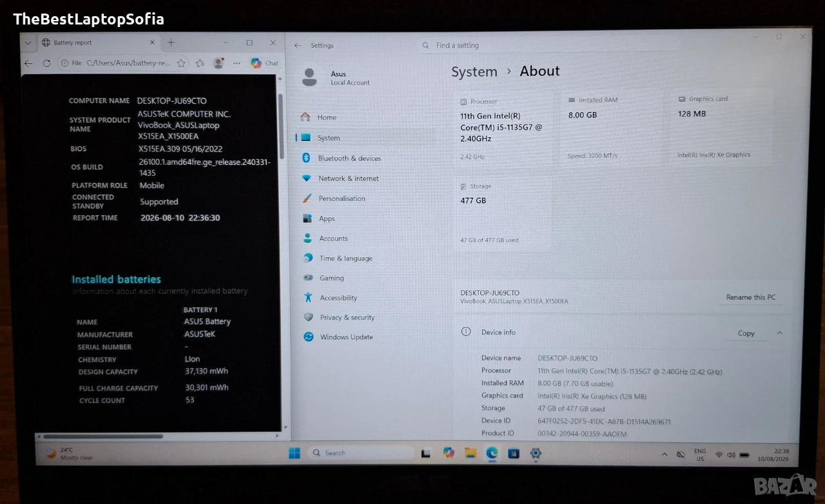Show hidden system tray icons
Image resolution: width=825 pixels, height=504 pixels.
coord(665,454)
